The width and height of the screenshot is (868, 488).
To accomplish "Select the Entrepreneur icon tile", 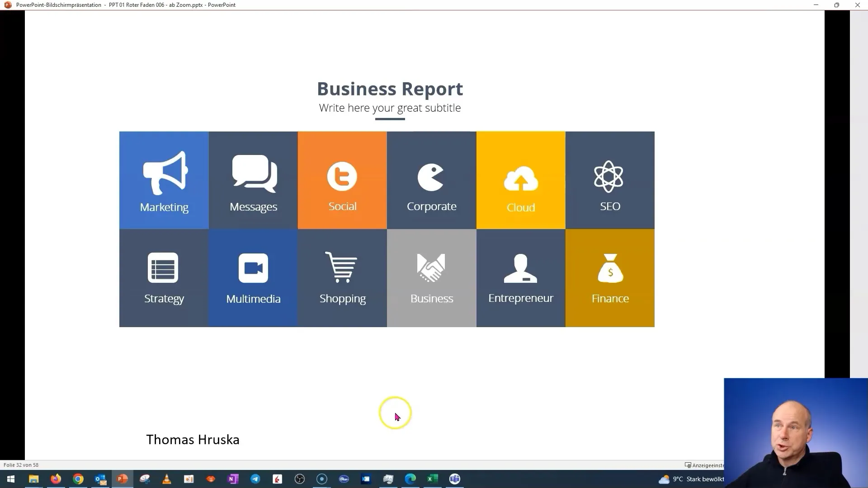I will click(520, 277).
